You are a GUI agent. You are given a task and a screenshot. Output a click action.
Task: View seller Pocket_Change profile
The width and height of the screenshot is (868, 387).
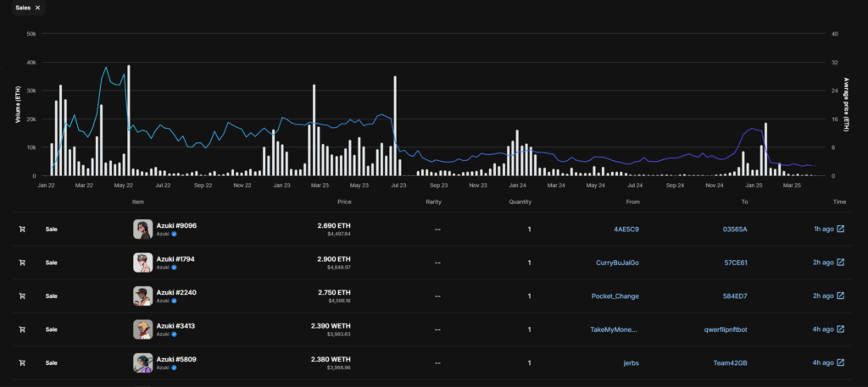615,296
